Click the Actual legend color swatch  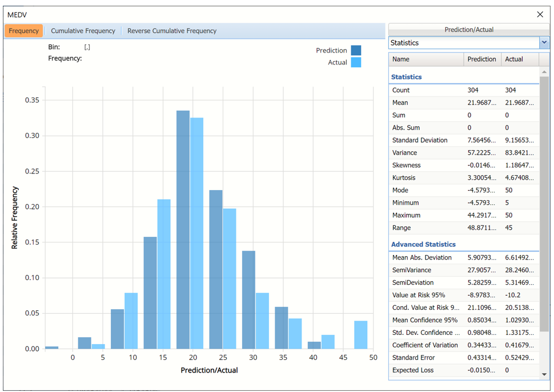coord(356,63)
